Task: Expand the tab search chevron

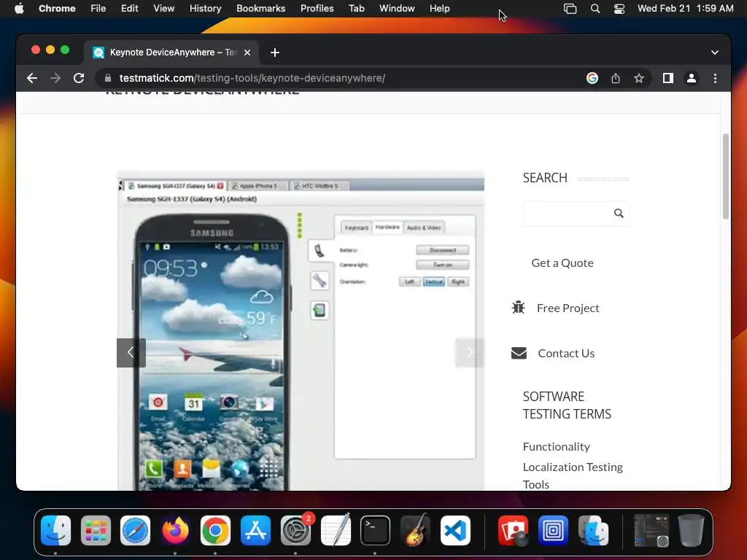Action: (x=715, y=52)
